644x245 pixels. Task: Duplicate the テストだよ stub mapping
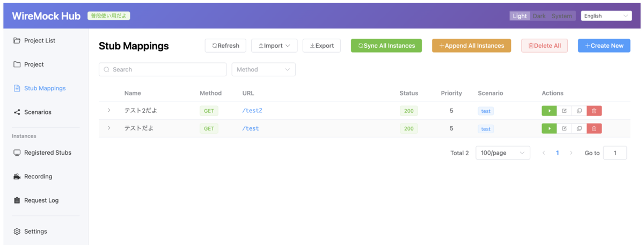579,128
